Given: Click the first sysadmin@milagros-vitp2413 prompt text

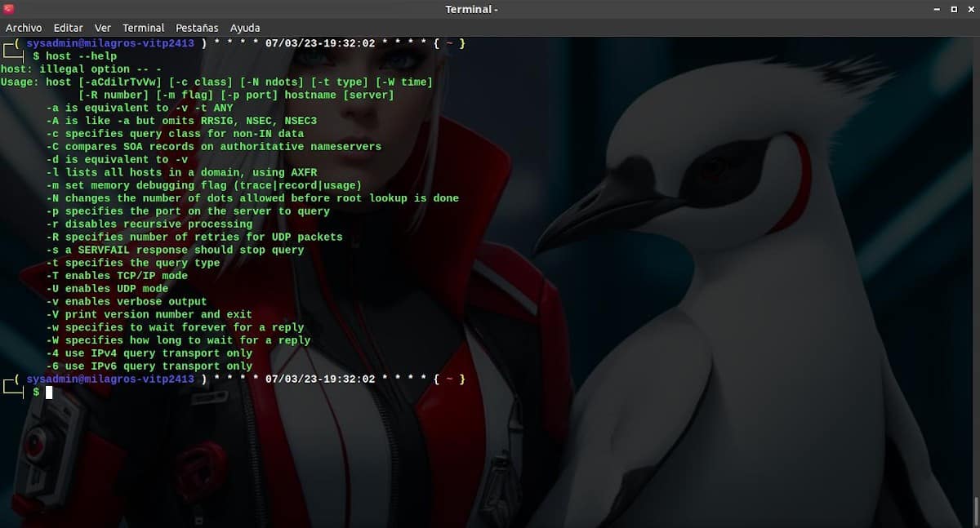Looking at the screenshot, I should (110, 43).
